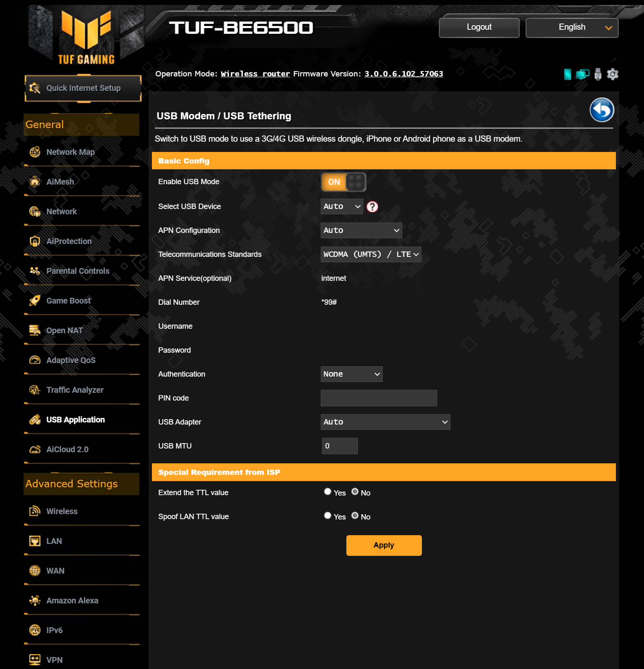Click the "Advanced Settings" sidebar section title

pyautogui.click(x=71, y=484)
